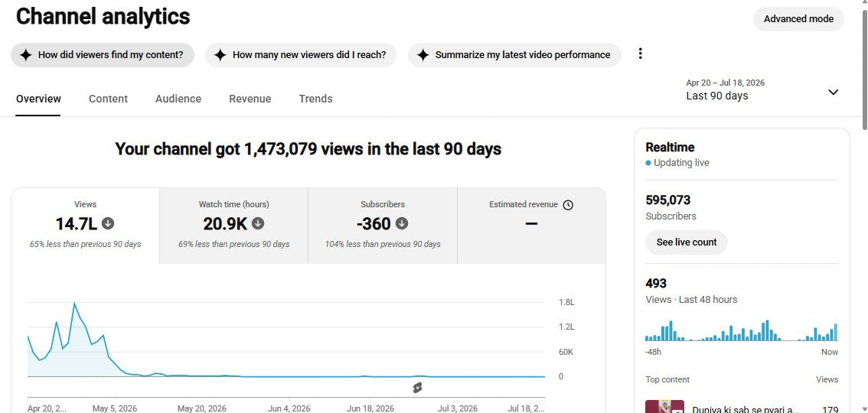Select the Trends tab
Viewport: 868px width, 413px height.
click(x=315, y=99)
